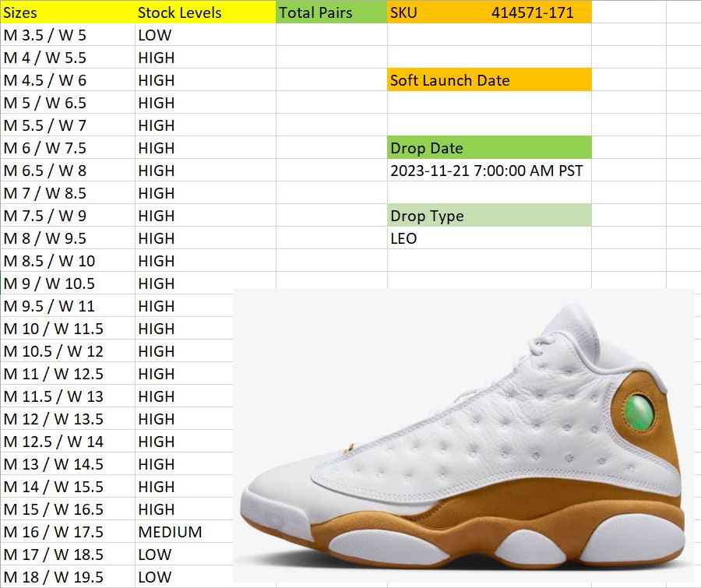Select the M 9 / W 10.5 size cell
This screenshot has height=588, width=701.
tap(68, 283)
